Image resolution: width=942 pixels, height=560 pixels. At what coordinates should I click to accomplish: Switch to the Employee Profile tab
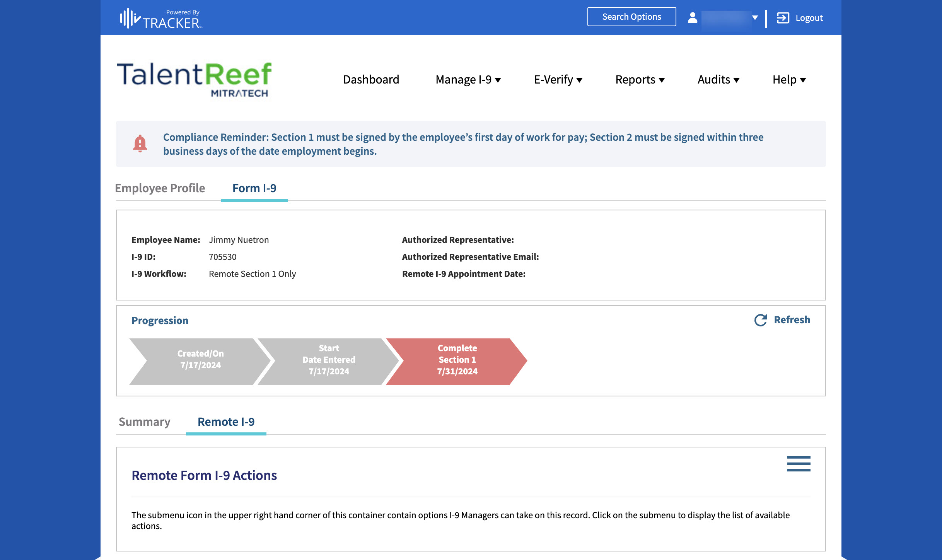pos(160,188)
